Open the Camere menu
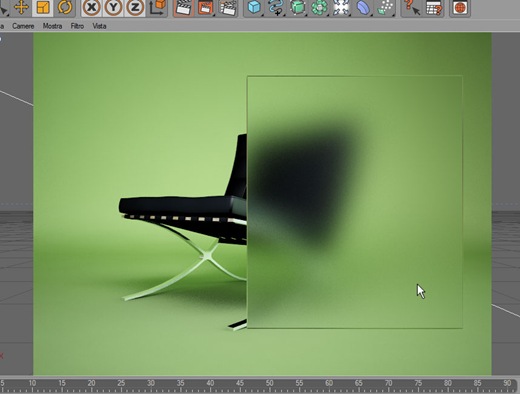Viewport: 520px width, 394px height. click(x=23, y=26)
